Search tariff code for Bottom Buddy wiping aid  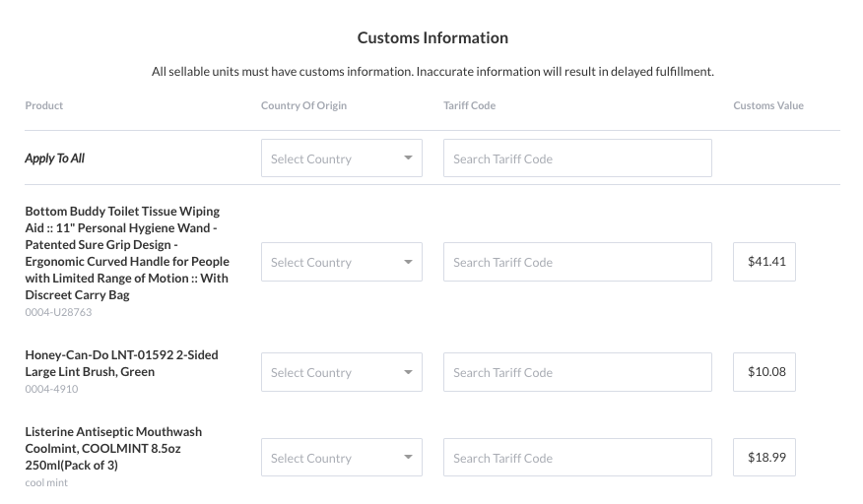coord(576,263)
